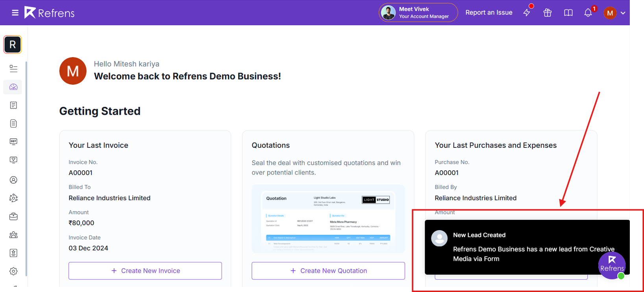Open the gift rewards icon
The height and width of the screenshot is (292, 644).
coord(548,13)
